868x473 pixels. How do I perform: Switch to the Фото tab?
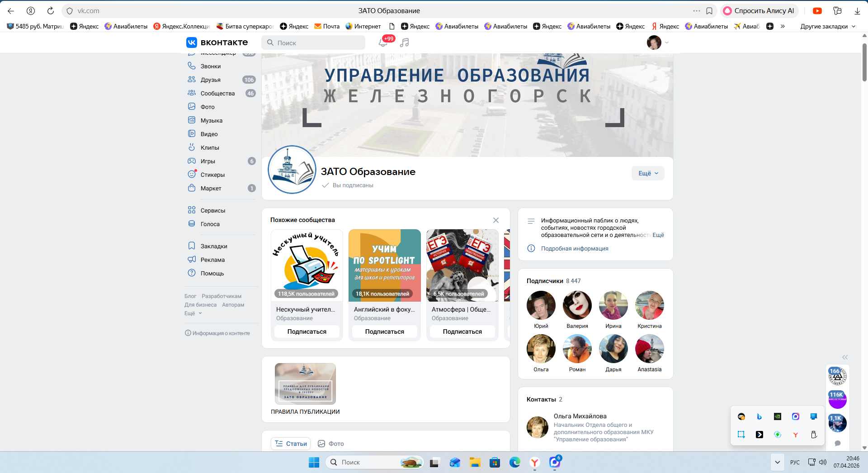(x=331, y=444)
